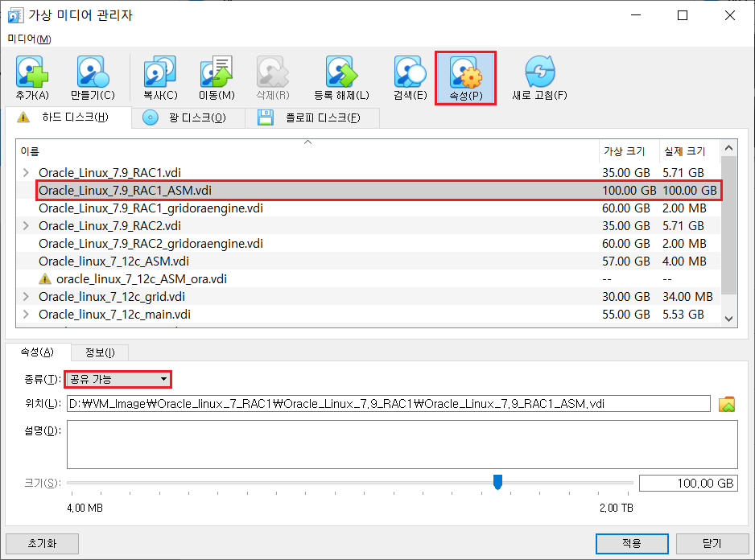Click the Move (이동) disk icon
This screenshot has height=560, width=755.
tap(217, 72)
